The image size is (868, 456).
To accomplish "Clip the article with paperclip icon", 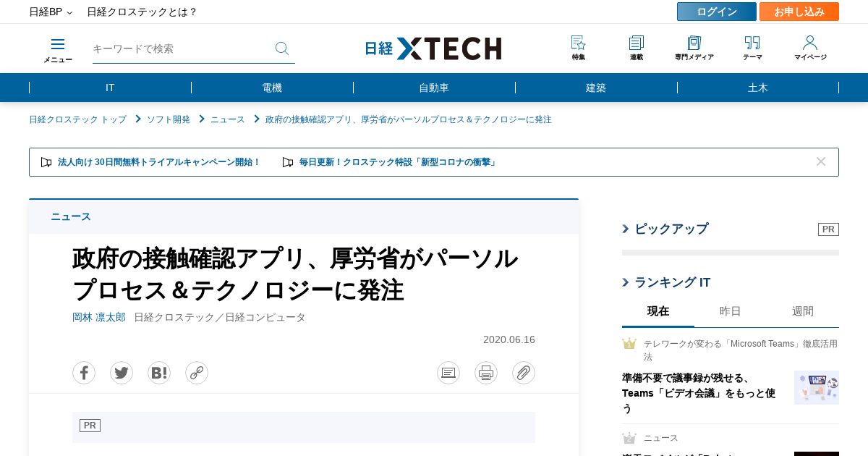I will pos(524,373).
